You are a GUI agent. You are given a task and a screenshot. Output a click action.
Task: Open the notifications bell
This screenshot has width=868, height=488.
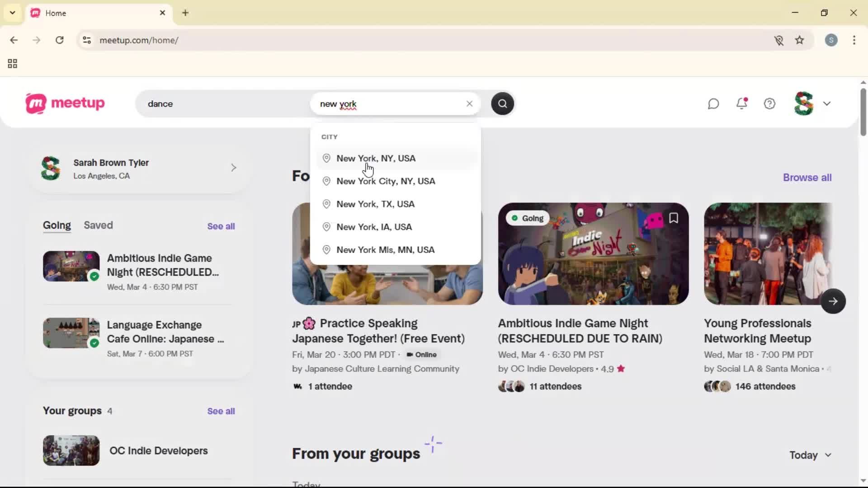click(742, 103)
